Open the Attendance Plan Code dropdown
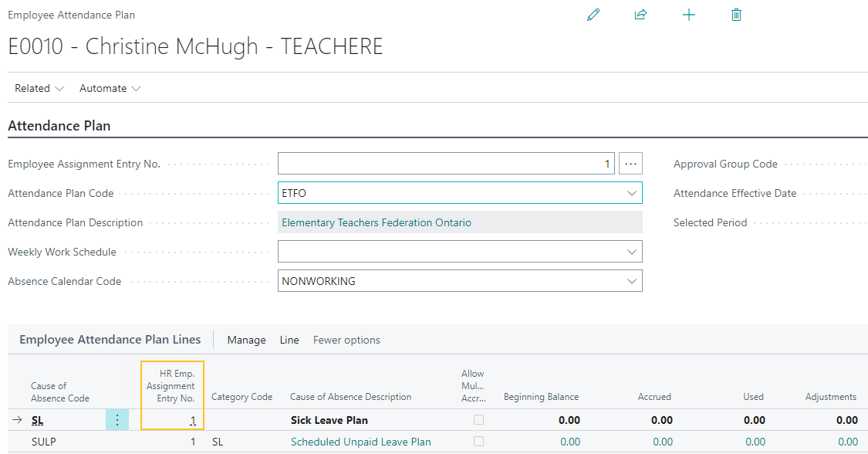Image resolution: width=868 pixels, height=454 pixels. [x=633, y=192]
